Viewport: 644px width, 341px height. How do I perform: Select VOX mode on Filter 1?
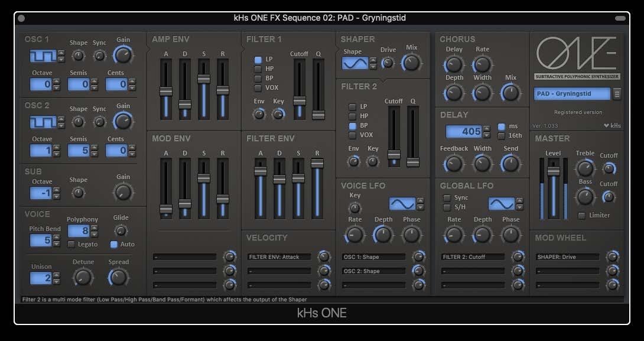[x=258, y=88]
